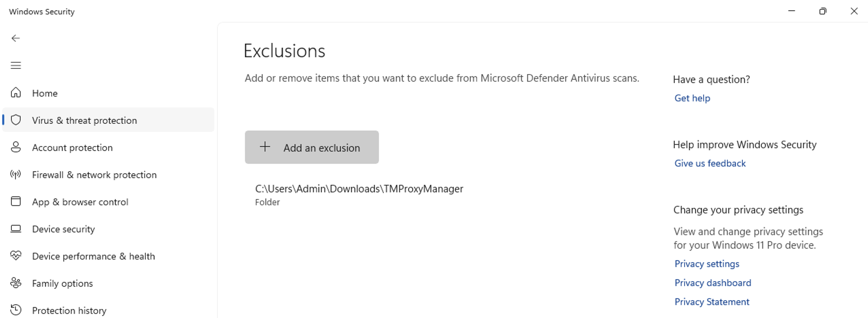Open the Get help link
The width and height of the screenshot is (868, 318).
pyautogui.click(x=692, y=98)
